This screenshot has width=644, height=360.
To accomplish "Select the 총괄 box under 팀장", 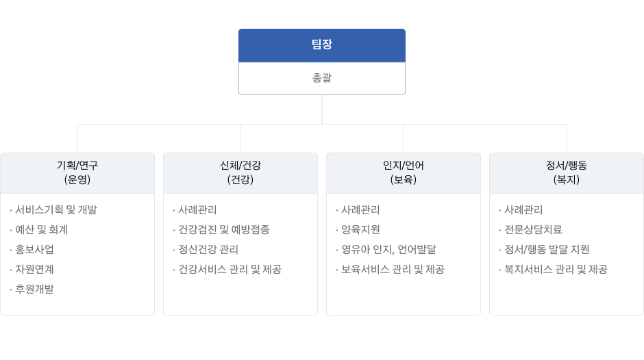I will point(321,79).
